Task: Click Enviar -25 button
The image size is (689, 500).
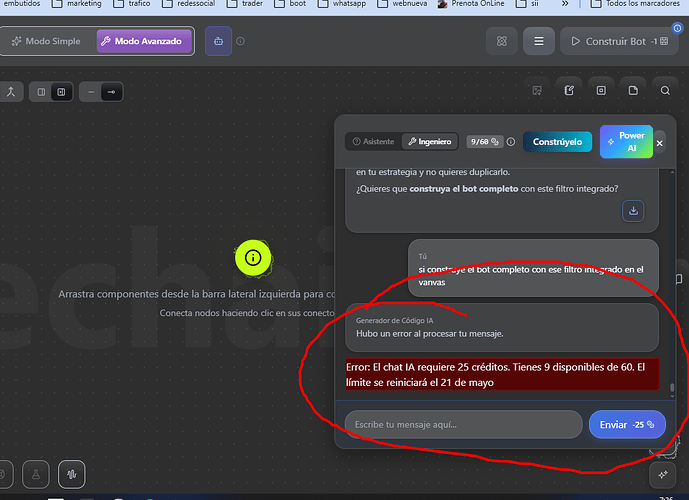Action: tap(627, 424)
